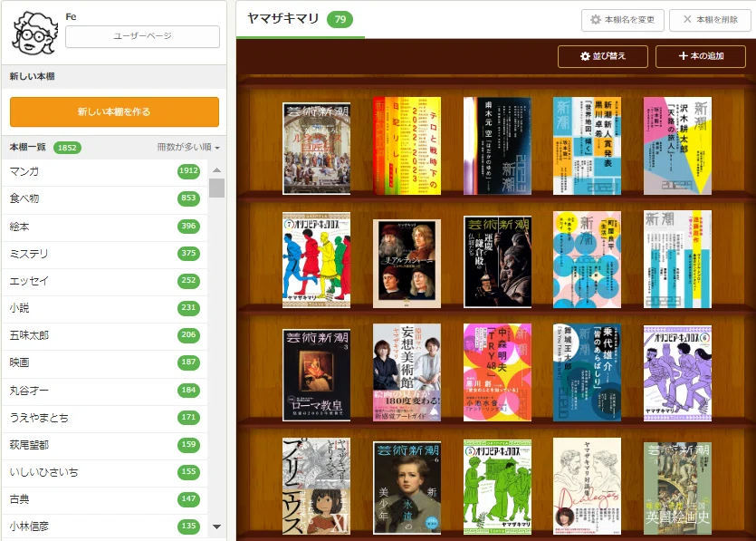Image resolution: width=756 pixels, height=541 pixels.
Task: Open 芸術新潮 ローマ教皇 cover
Action: (x=316, y=375)
